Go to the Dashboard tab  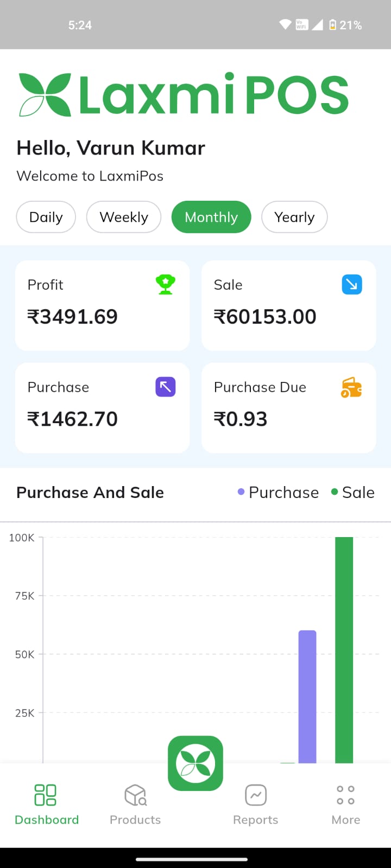tap(47, 804)
